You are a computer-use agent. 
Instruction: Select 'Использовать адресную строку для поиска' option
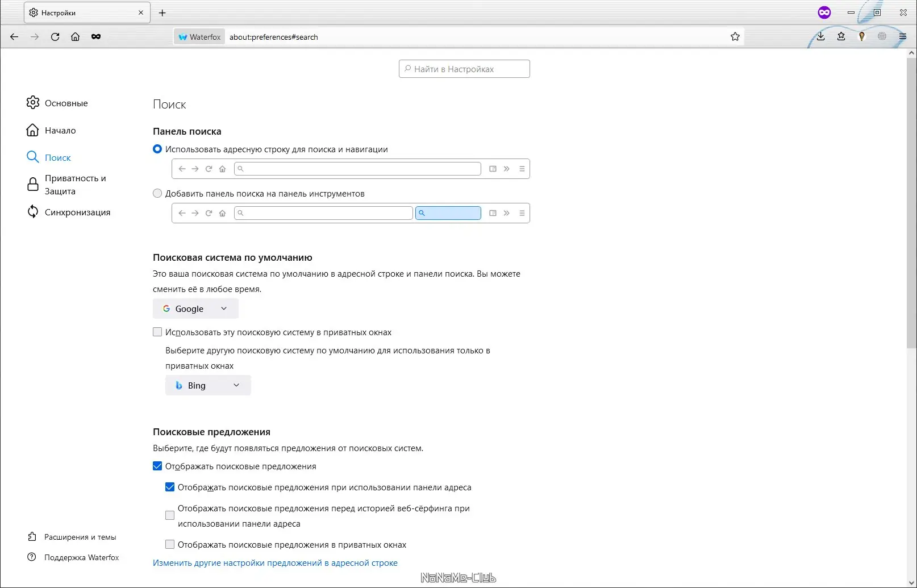157,149
